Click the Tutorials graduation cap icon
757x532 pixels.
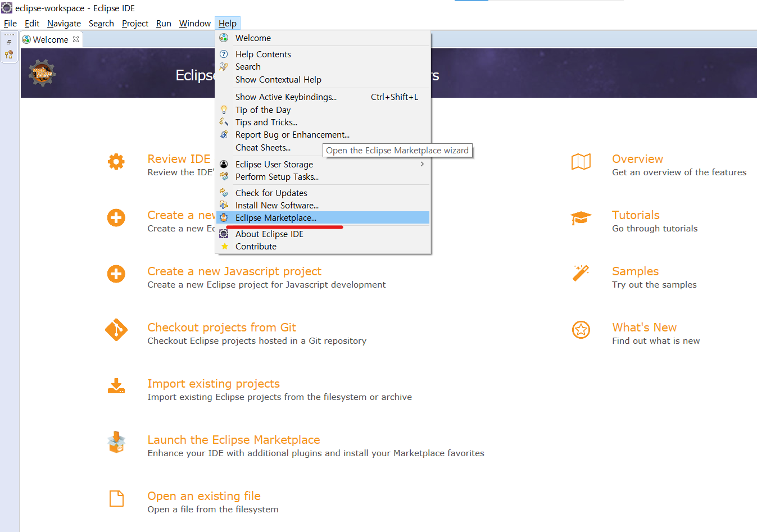click(x=581, y=218)
